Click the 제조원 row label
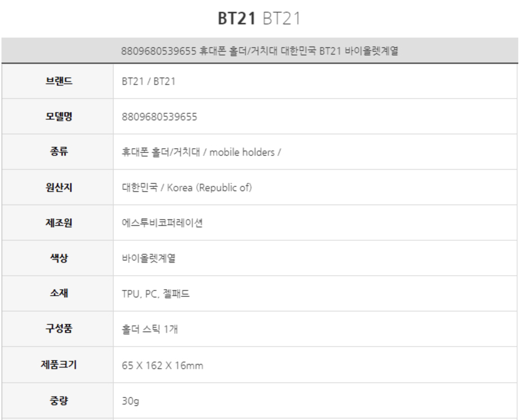The height and width of the screenshot is (420, 519). point(59,223)
